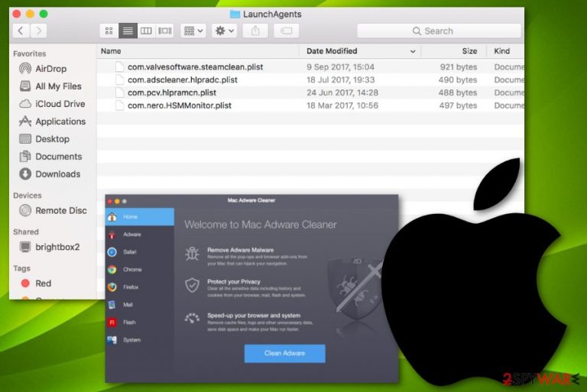Screen dimensions: 587x392
Task: Open Chrome section in Mac Adware Cleaner
Action: click(x=140, y=270)
